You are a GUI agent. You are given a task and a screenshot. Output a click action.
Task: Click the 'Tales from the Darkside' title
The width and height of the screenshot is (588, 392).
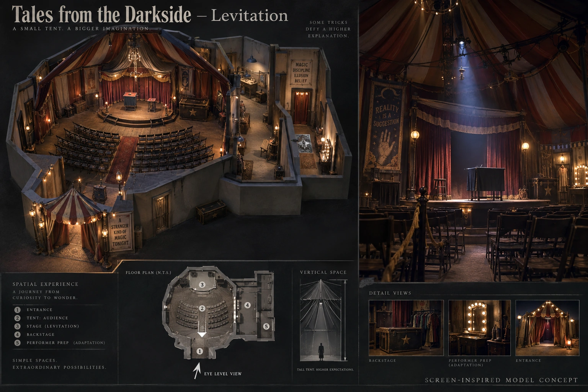(x=101, y=15)
